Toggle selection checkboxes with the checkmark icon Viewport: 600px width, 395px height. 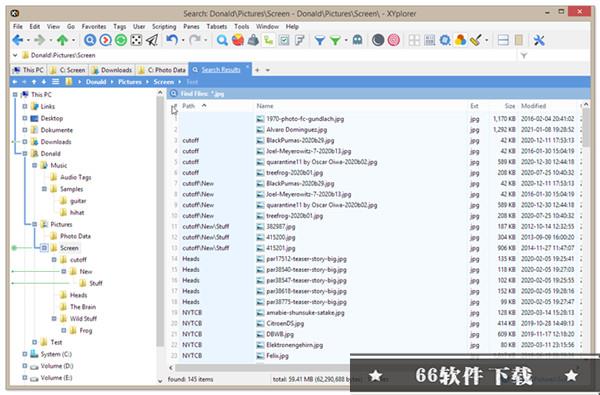click(284, 40)
